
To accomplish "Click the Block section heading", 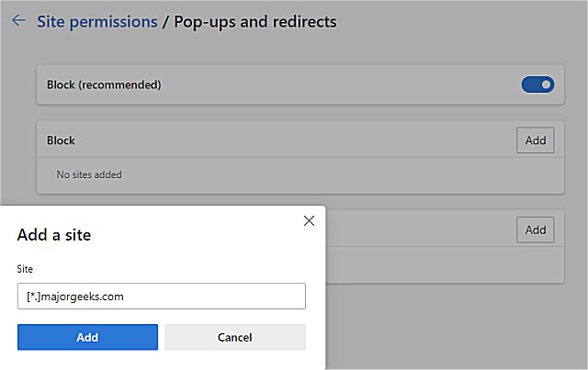I will point(61,140).
